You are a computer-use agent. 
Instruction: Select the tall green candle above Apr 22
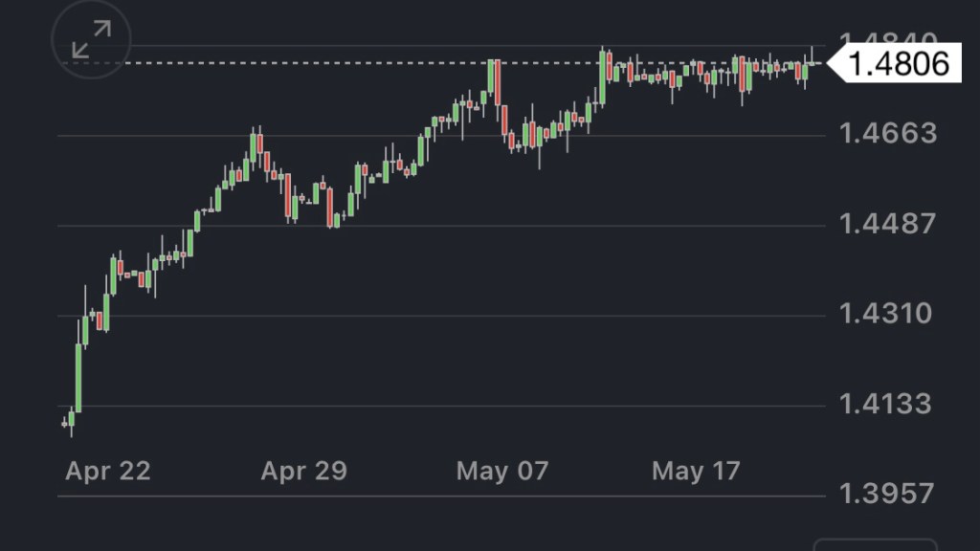click(79, 378)
